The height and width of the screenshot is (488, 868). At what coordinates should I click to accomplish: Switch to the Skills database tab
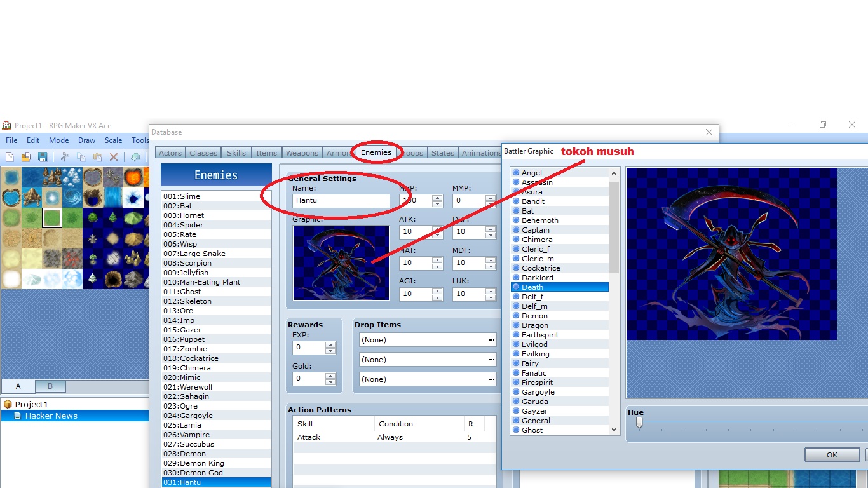tap(236, 153)
